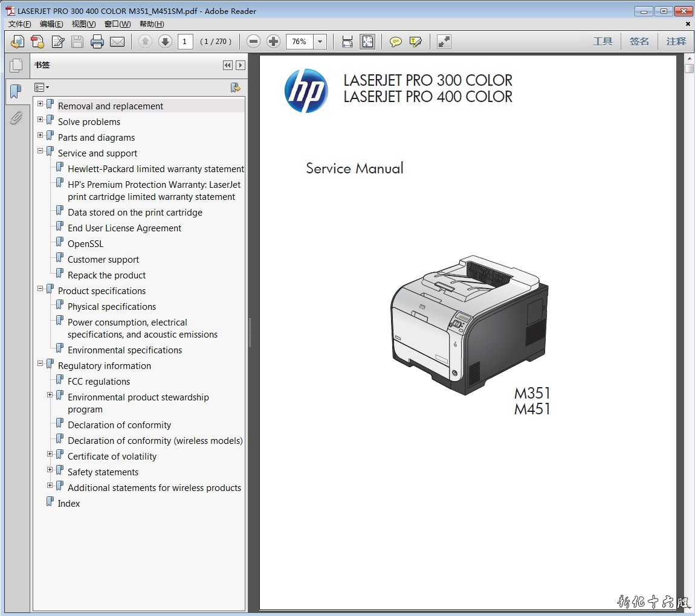The image size is (695, 616).
Task: Collapse the Service and support bookmark
Action: click(x=40, y=151)
